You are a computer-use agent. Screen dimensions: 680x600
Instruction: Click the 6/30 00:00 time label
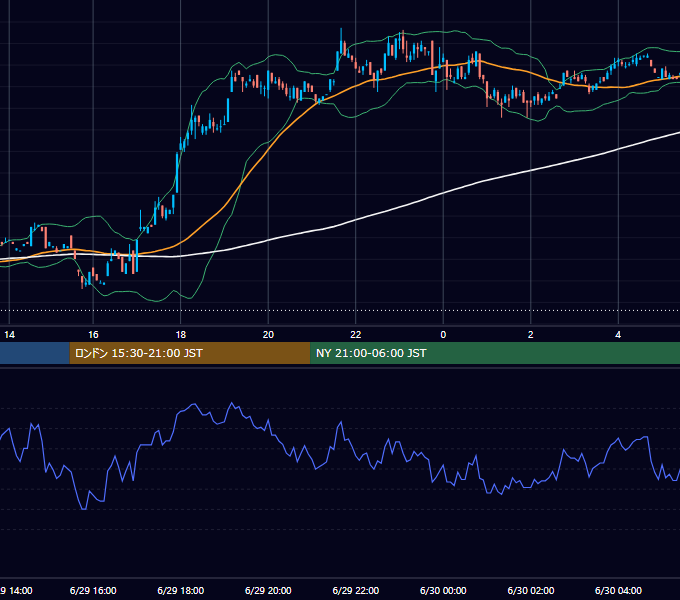(443, 590)
